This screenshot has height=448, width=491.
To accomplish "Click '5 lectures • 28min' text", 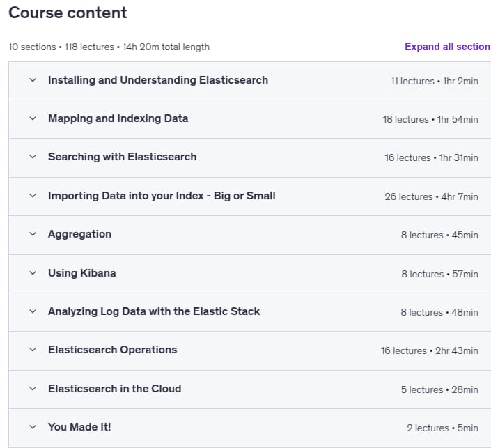I will [x=439, y=389].
